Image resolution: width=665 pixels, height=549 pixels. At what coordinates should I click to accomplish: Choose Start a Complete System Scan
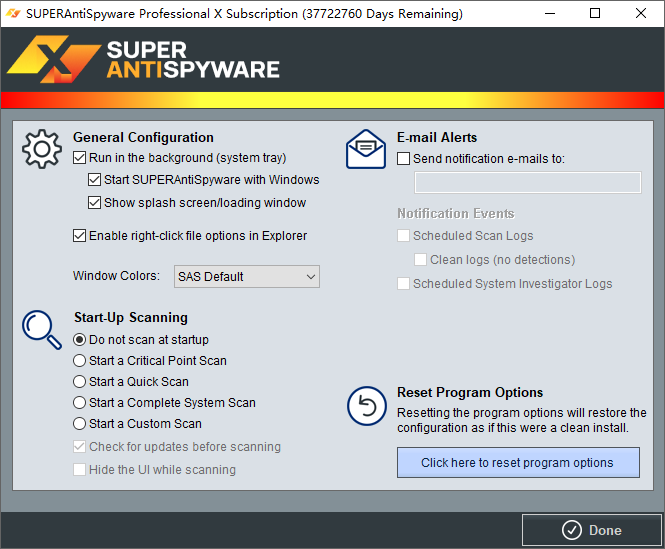tap(79, 402)
